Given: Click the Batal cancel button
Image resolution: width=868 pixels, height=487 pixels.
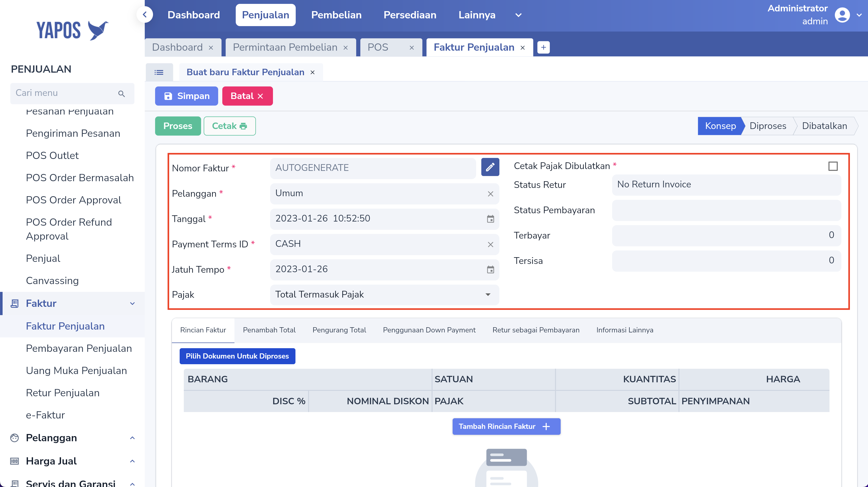Looking at the screenshot, I should coord(247,96).
